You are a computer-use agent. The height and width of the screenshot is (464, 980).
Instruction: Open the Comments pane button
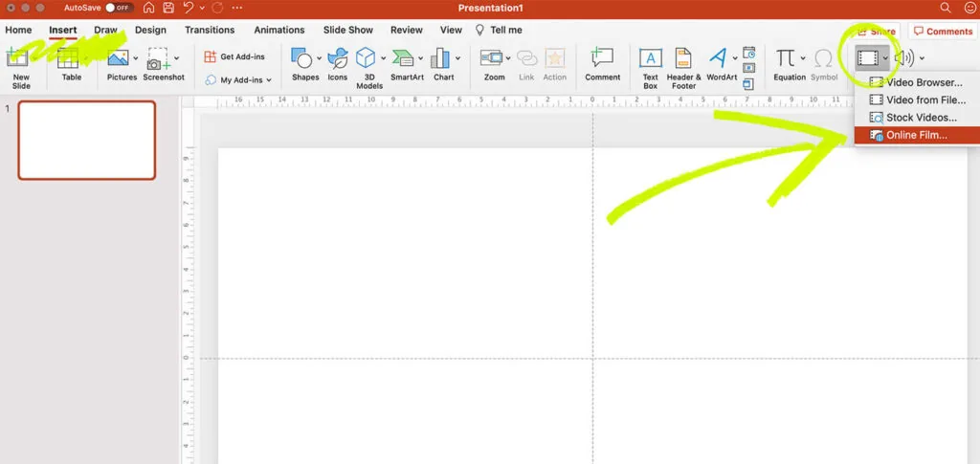coord(944,32)
